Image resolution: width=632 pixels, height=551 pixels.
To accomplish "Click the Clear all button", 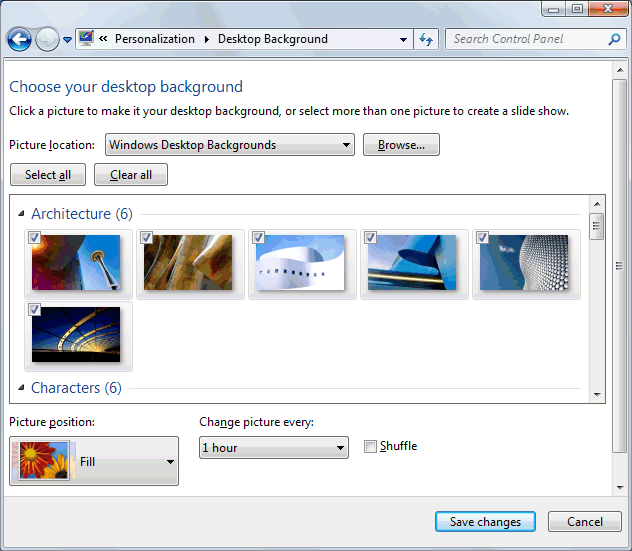I will [131, 175].
